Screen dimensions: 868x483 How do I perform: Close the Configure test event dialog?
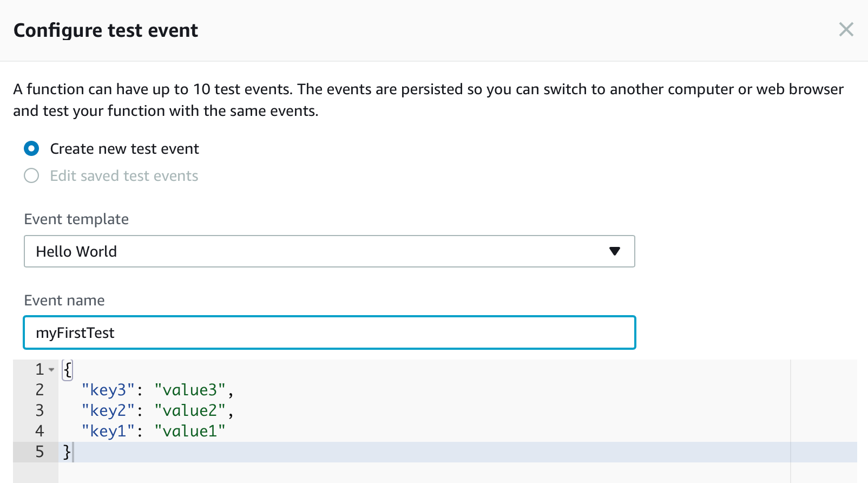tap(845, 30)
